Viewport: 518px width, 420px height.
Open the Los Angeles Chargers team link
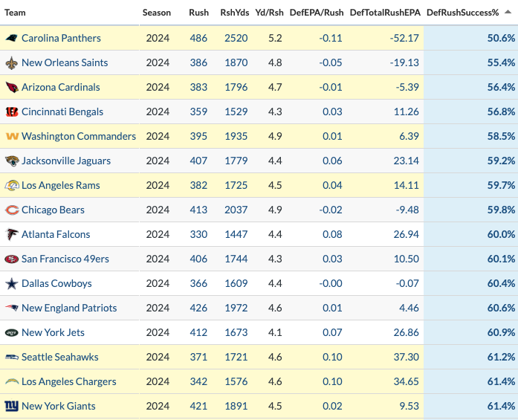(x=68, y=381)
